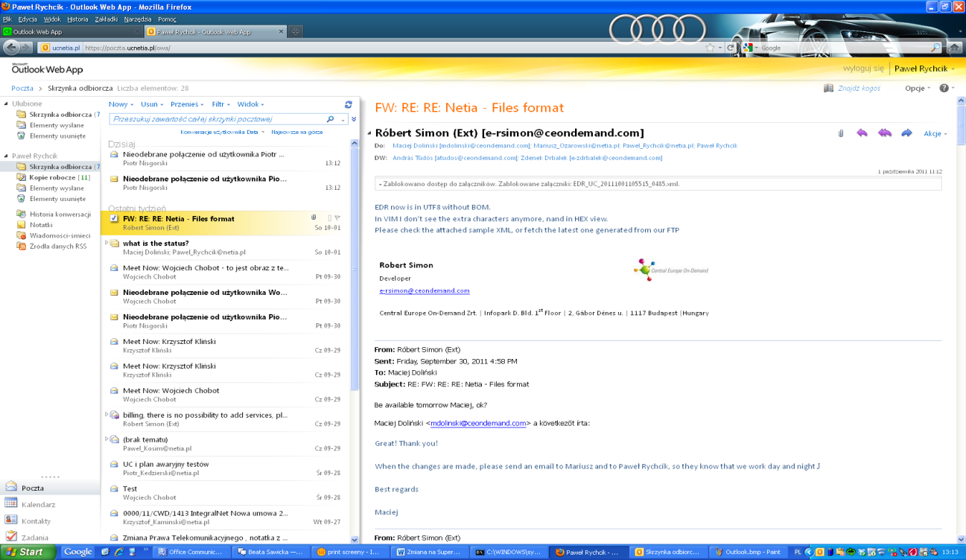Open the help question-mark icon

pos(944,88)
